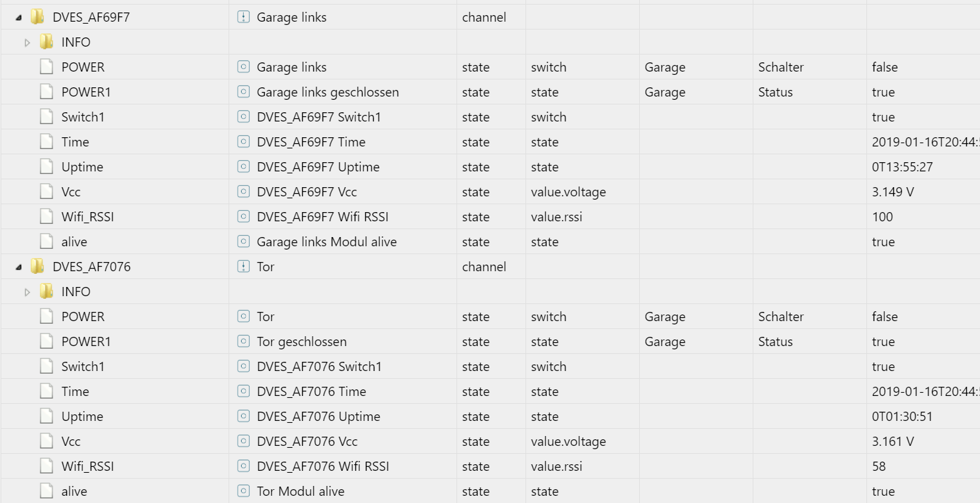The width and height of the screenshot is (980, 503).
Task: Click the channel icon next to Garage links
Action: (x=245, y=17)
